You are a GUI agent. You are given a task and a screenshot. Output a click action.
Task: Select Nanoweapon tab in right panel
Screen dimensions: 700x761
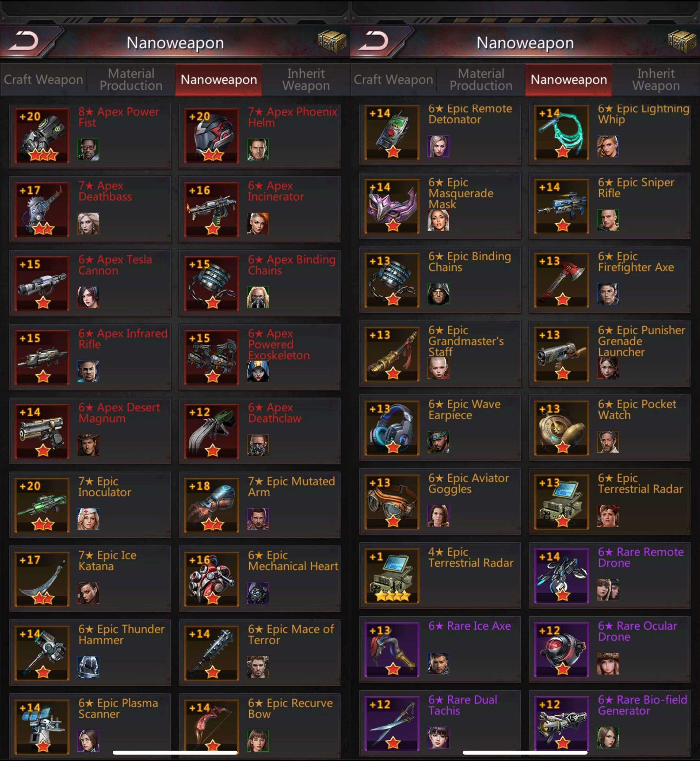click(x=569, y=80)
